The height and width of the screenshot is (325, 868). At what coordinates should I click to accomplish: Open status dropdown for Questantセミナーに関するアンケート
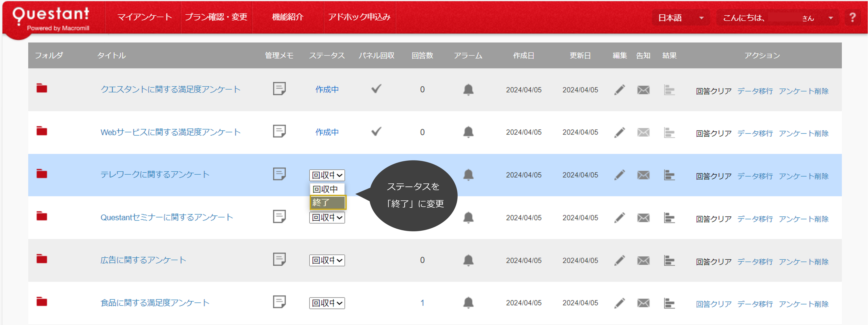coord(327,218)
